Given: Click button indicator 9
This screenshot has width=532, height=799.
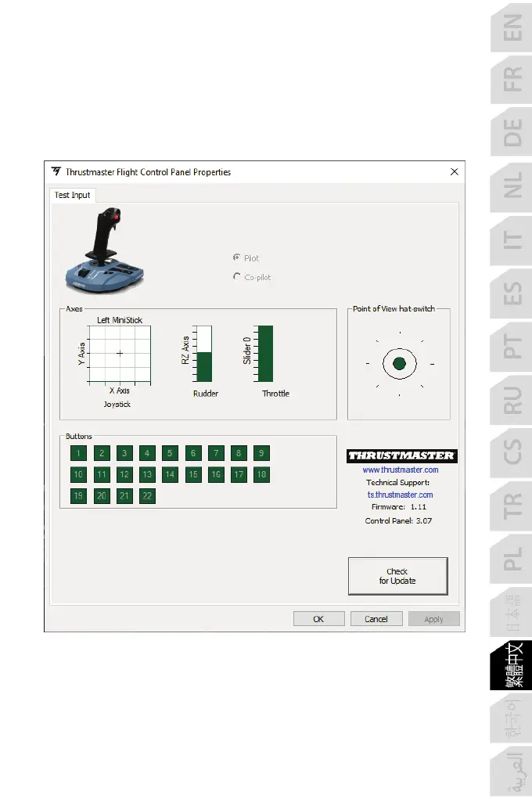Looking at the screenshot, I should click(x=261, y=453).
